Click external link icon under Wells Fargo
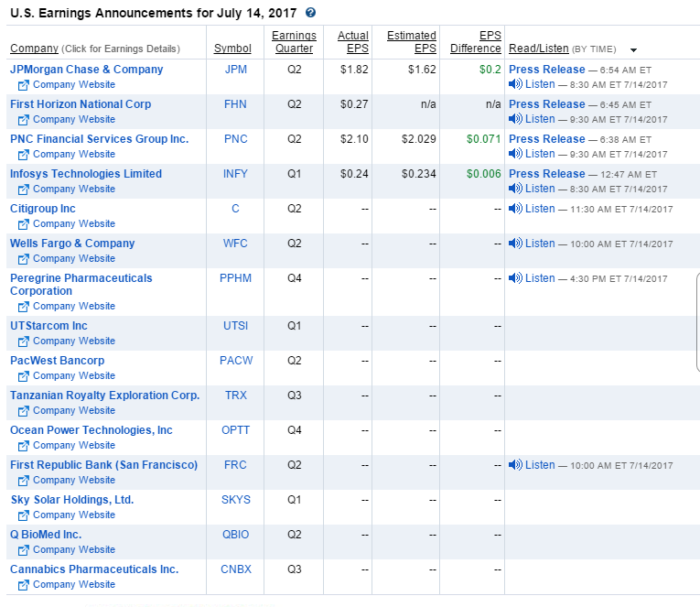 pyautogui.click(x=23, y=259)
